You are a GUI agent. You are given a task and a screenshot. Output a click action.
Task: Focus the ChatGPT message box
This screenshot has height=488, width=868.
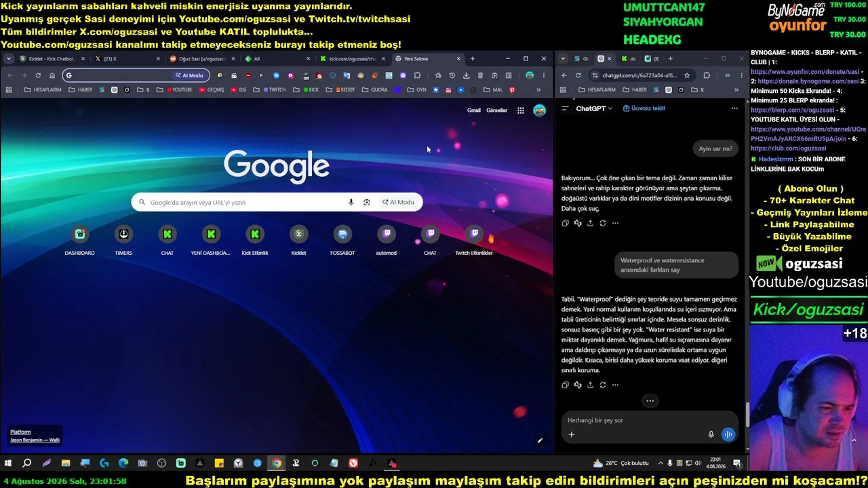[649, 420]
